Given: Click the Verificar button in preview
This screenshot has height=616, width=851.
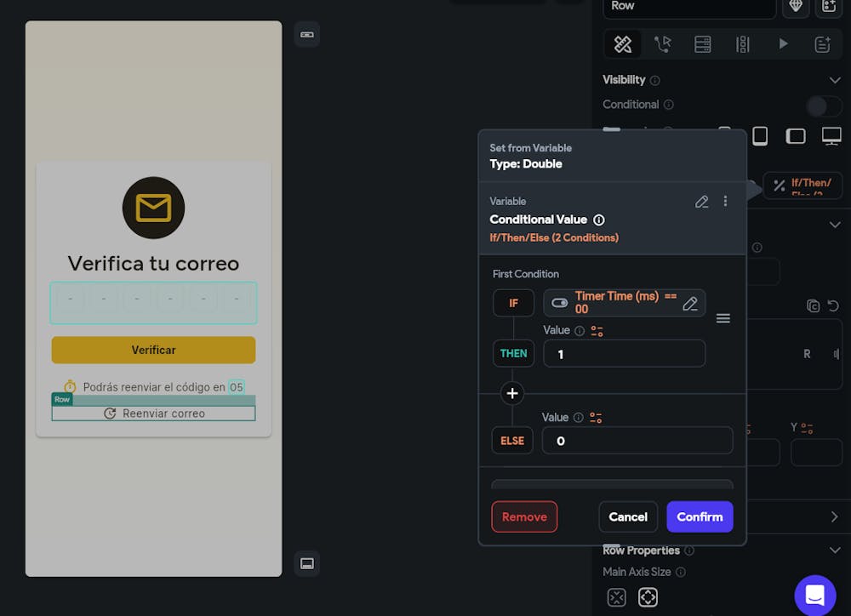Looking at the screenshot, I should coord(153,350).
